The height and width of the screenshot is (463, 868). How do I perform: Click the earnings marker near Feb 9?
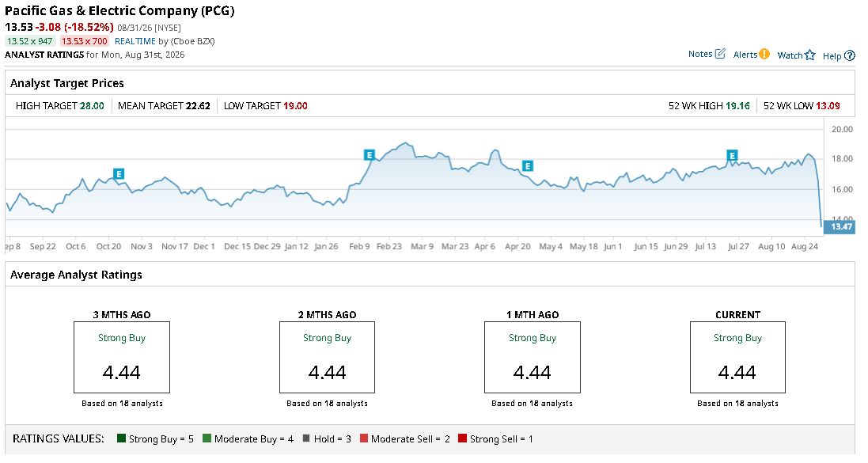pyautogui.click(x=370, y=155)
